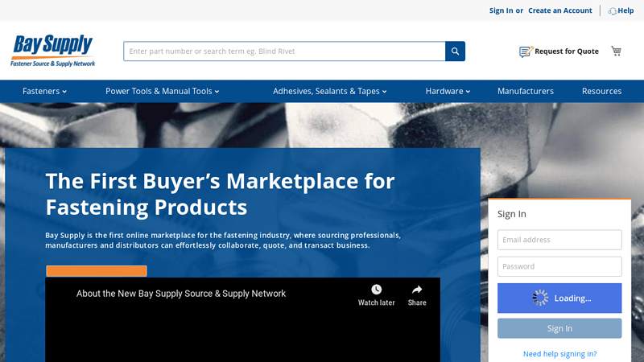Click the magnifying glass search button
This screenshot has height=362, width=644.
(455, 51)
